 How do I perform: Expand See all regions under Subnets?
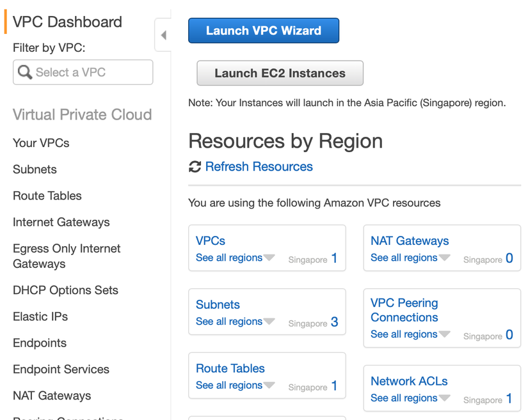pos(235,322)
